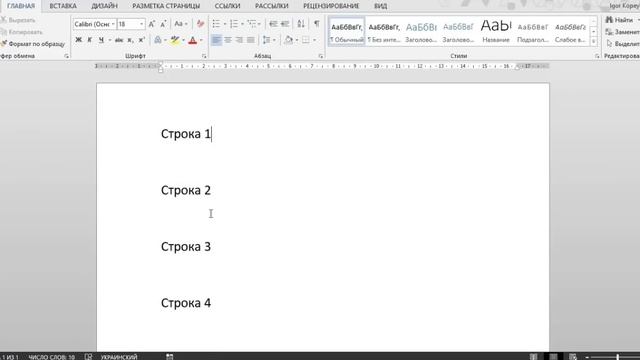This screenshot has width=640, height=360.
Task: Sort text alphabetically icon
Action: tap(301, 24)
